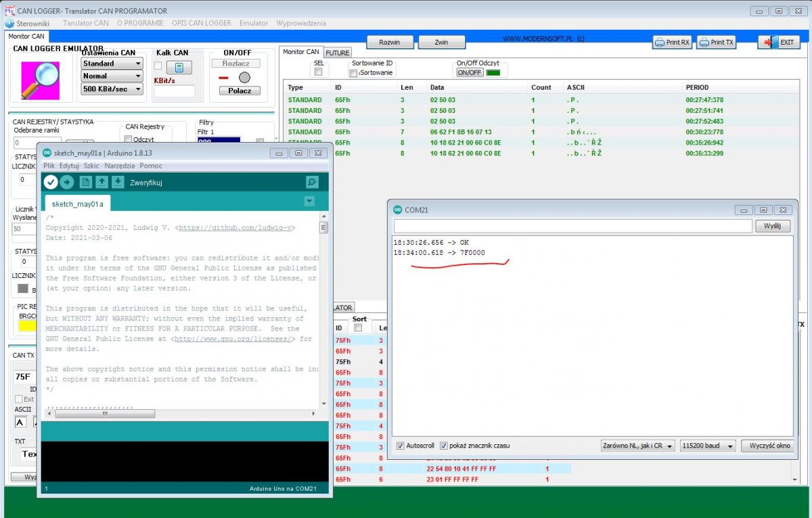Image resolution: width=812 pixels, height=518 pixels.
Task: Open the github.com/ludwig-v link in sketch
Action: pos(235,228)
